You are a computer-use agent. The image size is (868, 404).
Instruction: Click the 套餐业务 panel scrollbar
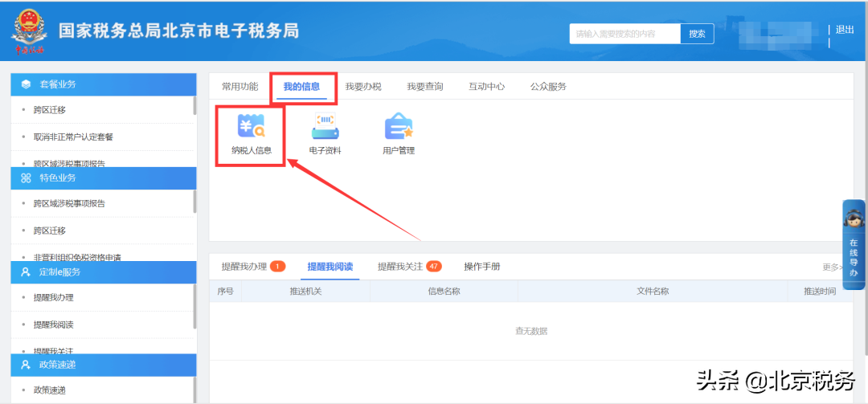click(x=194, y=105)
